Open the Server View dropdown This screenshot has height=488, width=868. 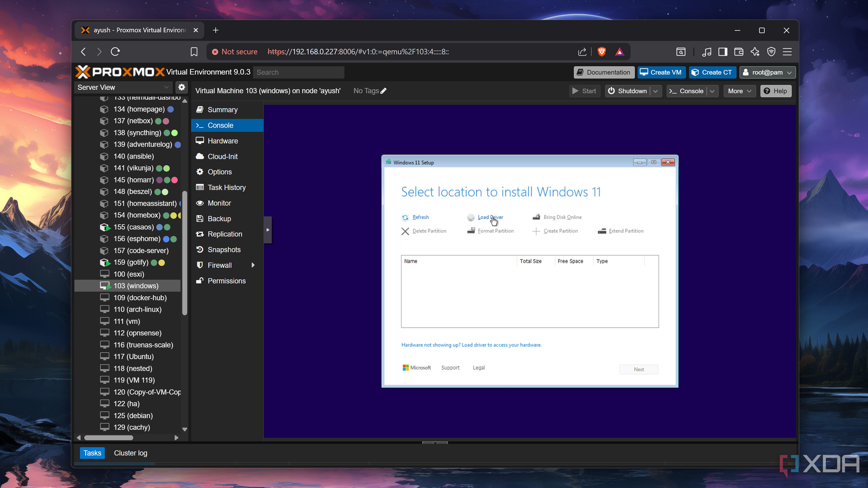[123, 87]
